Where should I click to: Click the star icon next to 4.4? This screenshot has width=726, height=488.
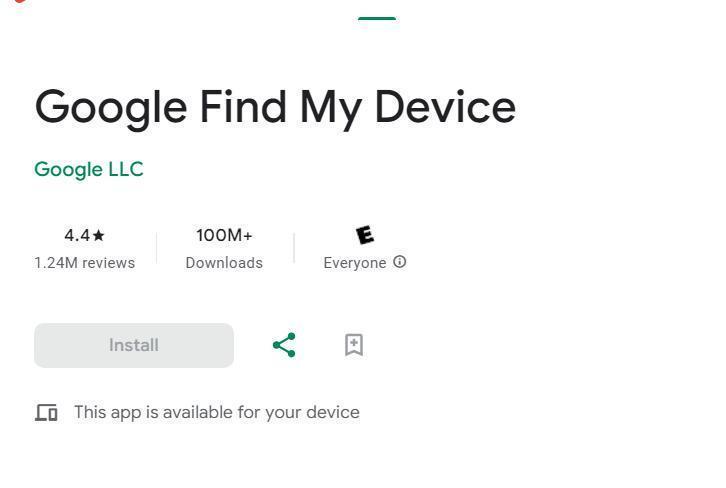pos(99,236)
